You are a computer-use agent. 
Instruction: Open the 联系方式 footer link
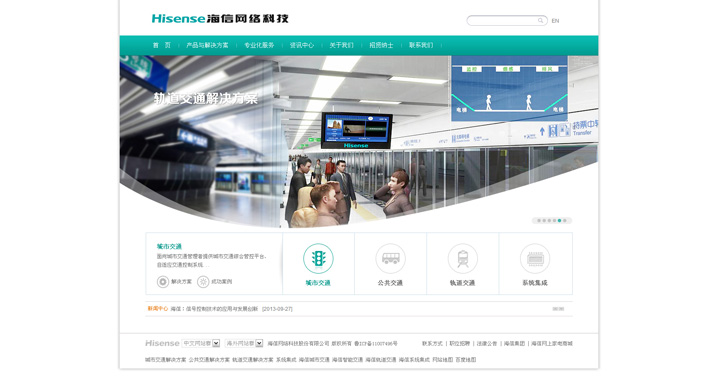coord(432,344)
